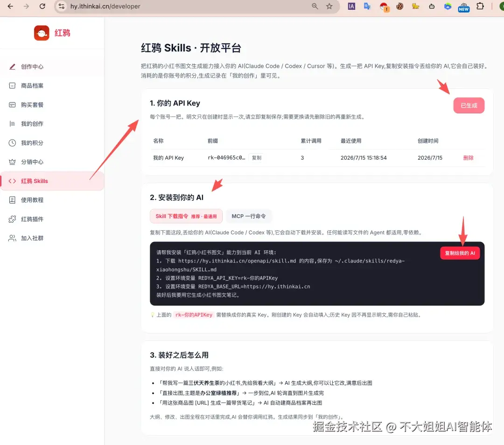
Task: Delete the API key via 删除
Action: tap(468, 157)
